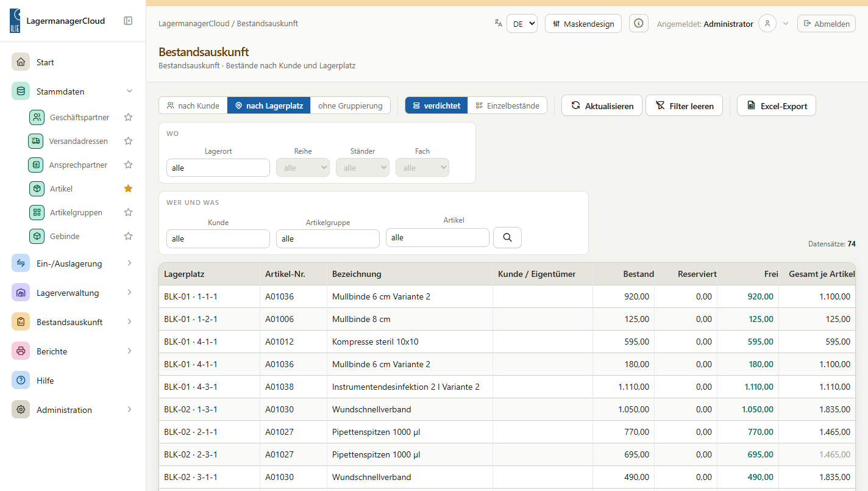Screen dimensions: 868x491
Task: Toggle the star next to Ansprechpartner
Action: click(128, 165)
